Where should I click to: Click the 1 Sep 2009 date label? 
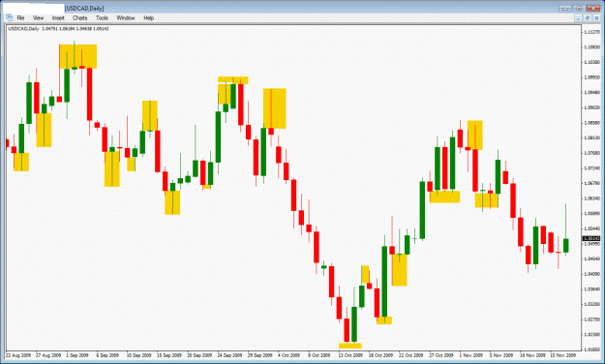pyautogui.click(x=77, y=355)
